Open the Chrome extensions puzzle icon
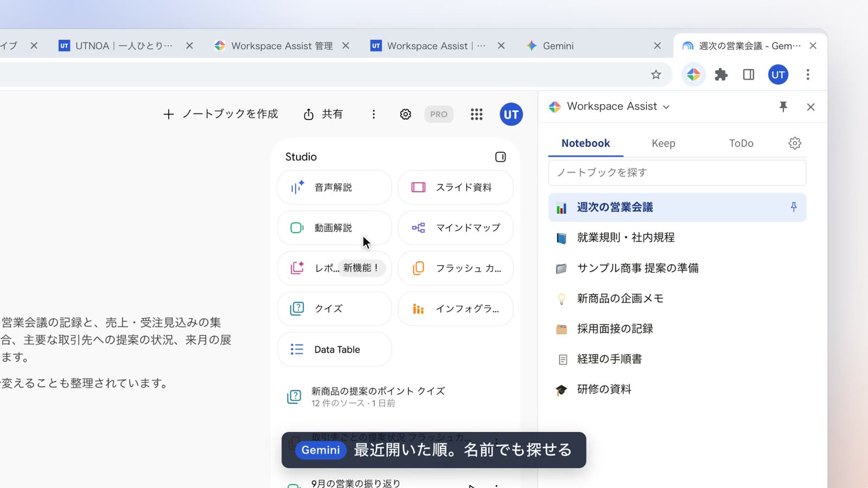 coord(721,75)
